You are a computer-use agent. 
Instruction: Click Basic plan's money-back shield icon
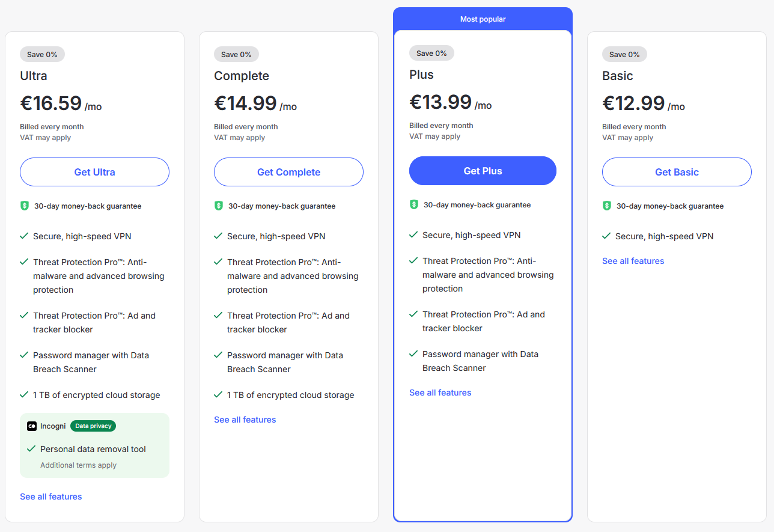606,206
